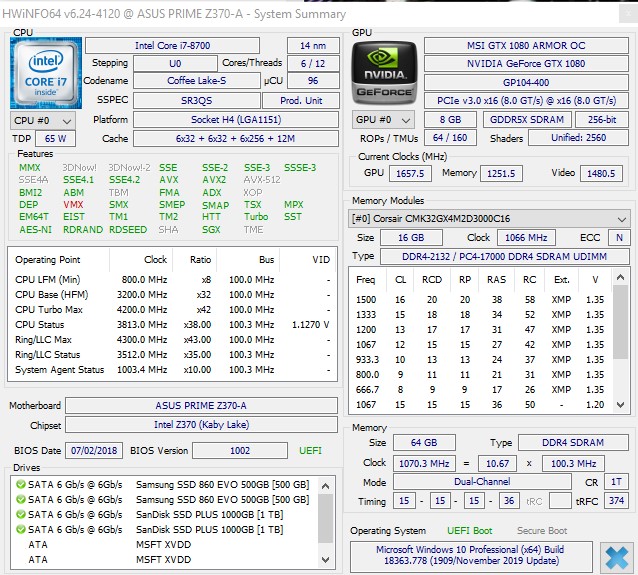Click the BIOS Version 1002 field

coord(240,450)
